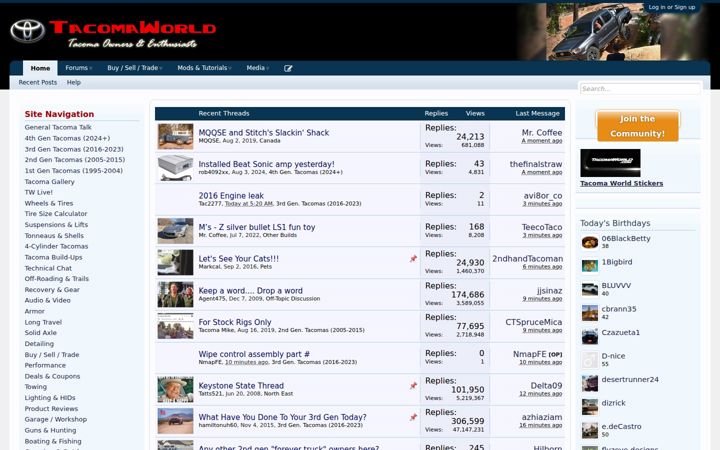The height and width of the screenshot is (450, 720).
Task: Open Guns & Hunting sidebar link
Action: 51,430
